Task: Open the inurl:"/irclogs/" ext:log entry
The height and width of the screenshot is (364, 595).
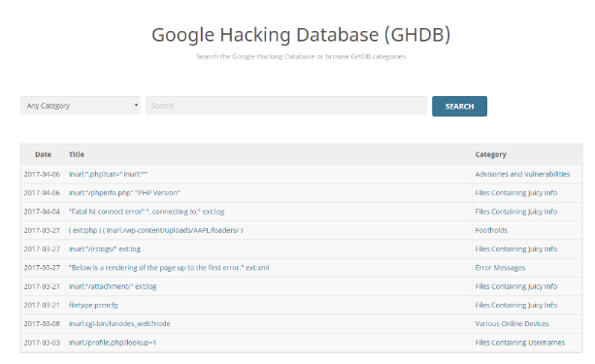Action: [105, 249]
